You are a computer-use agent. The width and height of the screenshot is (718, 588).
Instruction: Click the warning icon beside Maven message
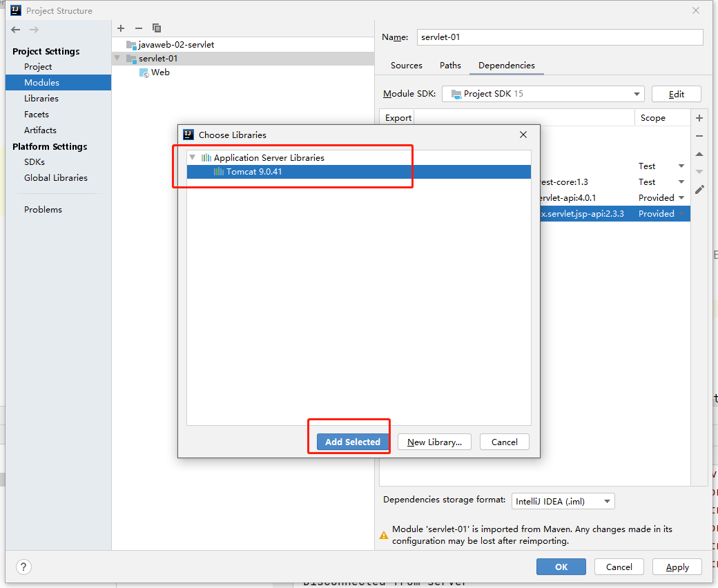(384, 535)
